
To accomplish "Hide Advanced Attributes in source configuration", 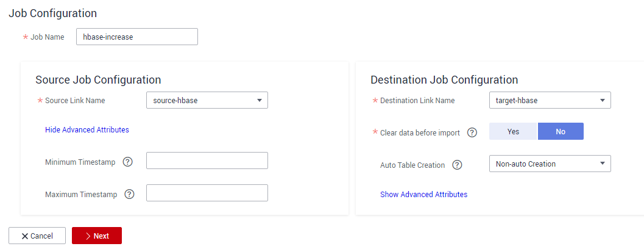I will pyautogui.click(x=87, y=129).
